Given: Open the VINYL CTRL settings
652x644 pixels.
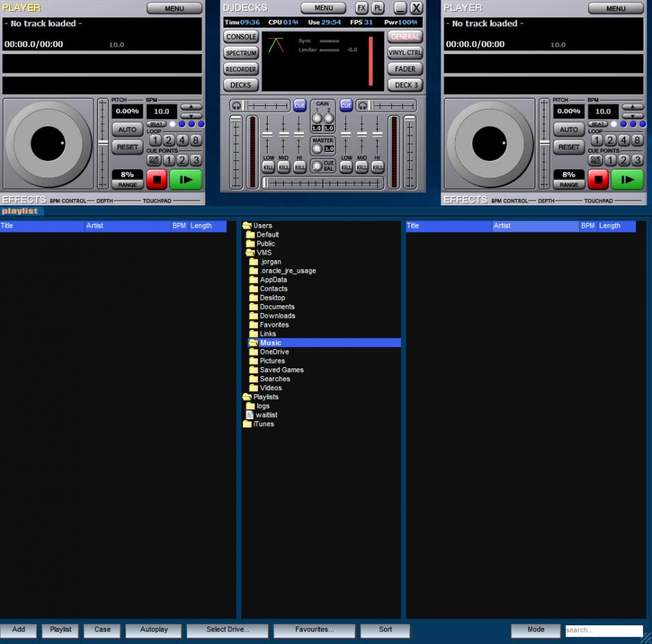Looking at the screenshot, I should coord(406,53).
